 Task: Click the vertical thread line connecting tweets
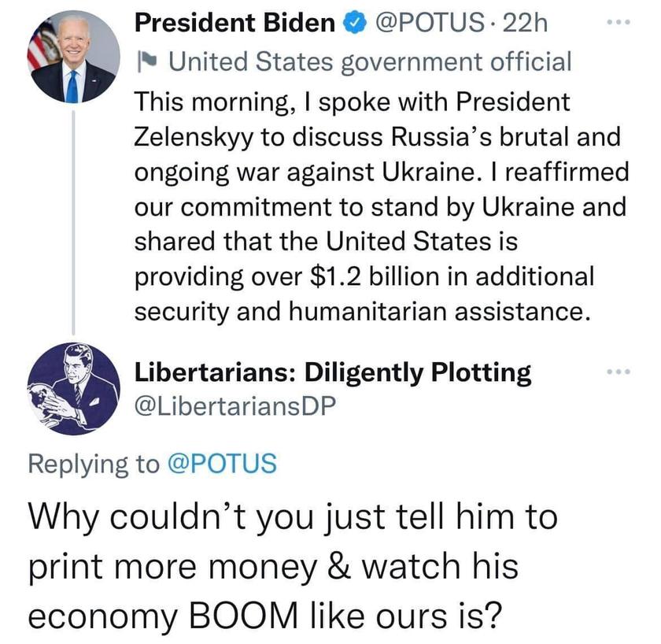point(73,222)
